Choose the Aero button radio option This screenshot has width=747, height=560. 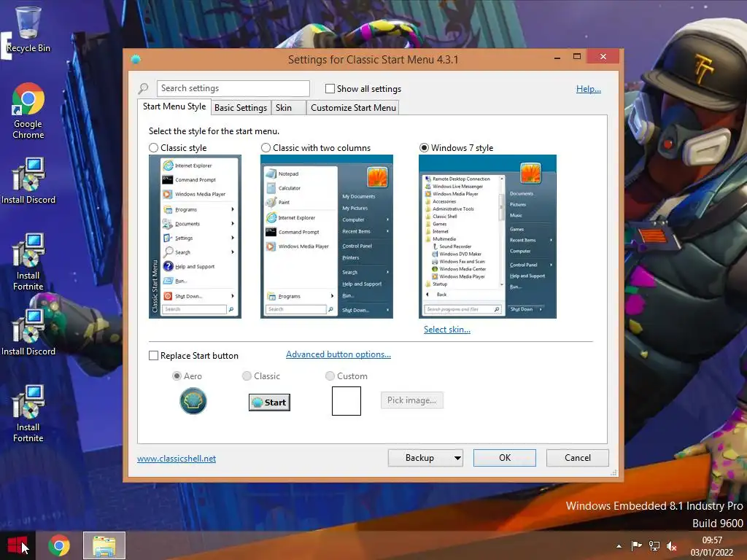[177, 376]
